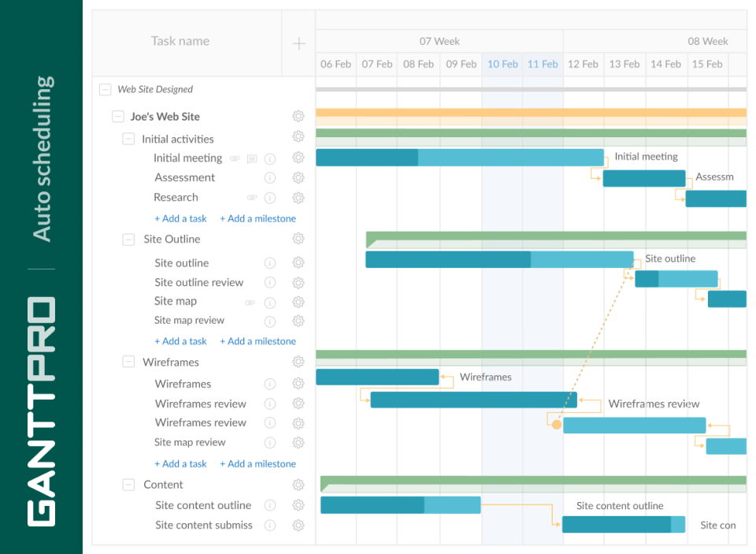This screenshot has width=756, height=554.
Task: Collapse the Initial activities section
Action: tap(128, 138)
